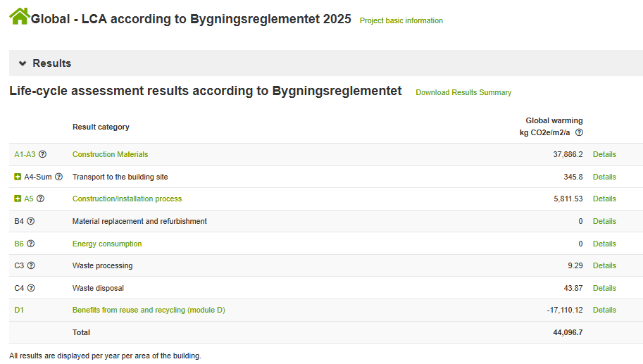Click the C4 stage label

(19, 288)
